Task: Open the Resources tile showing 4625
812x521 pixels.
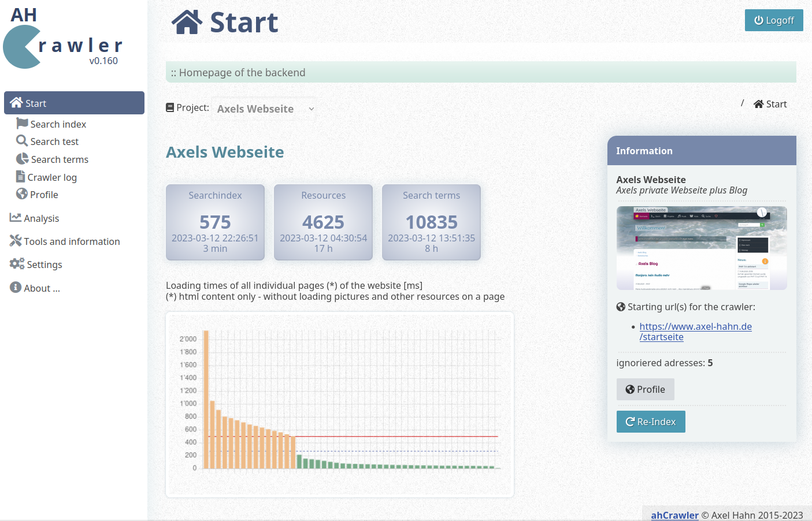Action: click(x=323, y=222)
